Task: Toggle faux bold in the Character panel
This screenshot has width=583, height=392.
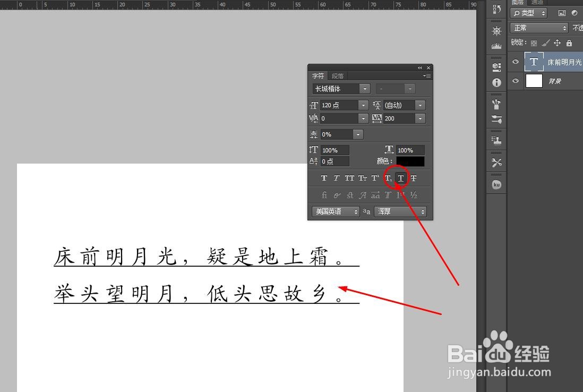Action: pos(324,178)
